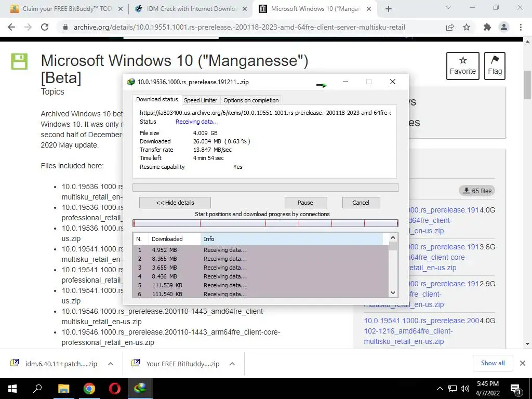Click the share page icon in address bar
The image size is (532, 399).
(x=450, y=27)
